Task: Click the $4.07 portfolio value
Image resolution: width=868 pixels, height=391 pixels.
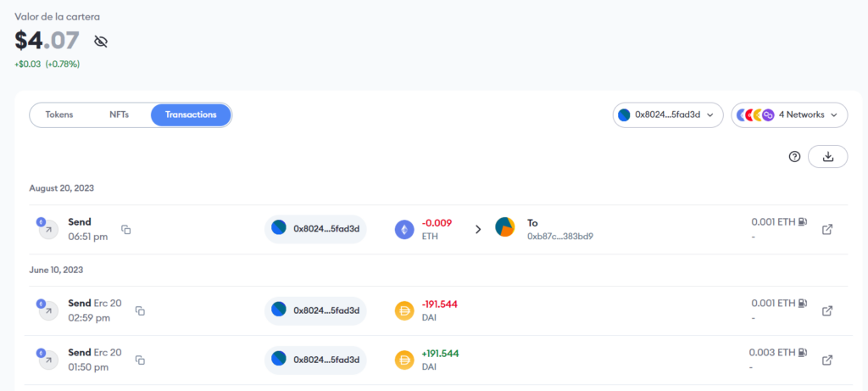Action: coord(47,40)
